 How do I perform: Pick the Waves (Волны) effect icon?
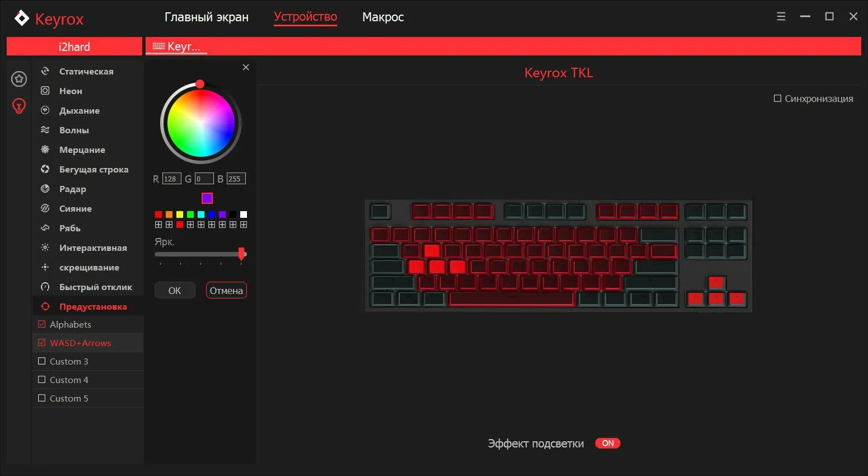point(45,130)
